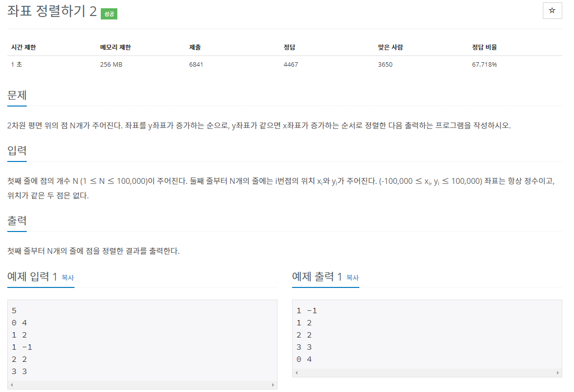The image size is (574, 392).
Task: Click the star favorite icon
Action: coord(552,11)
